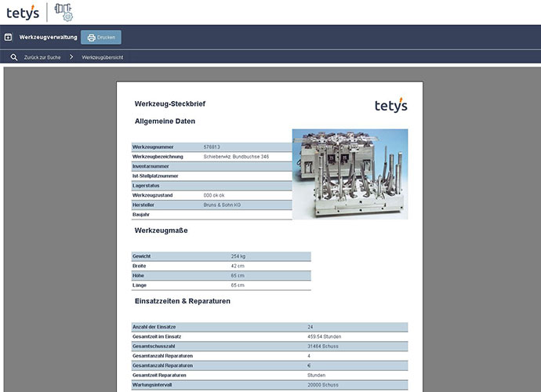Select the Höhe label
Image resolution: width=541 pixels, height=392 pixels.
tap(138, 276)
